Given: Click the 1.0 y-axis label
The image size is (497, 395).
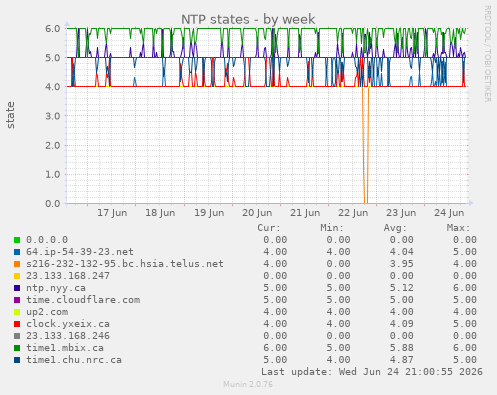Looking at the screenshot, I should (x=53, y=174).
